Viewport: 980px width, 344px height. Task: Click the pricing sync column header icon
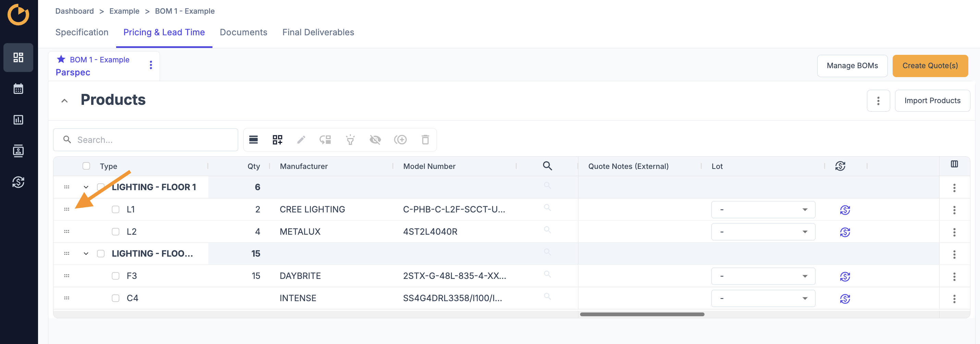click(x=840, y=166)
